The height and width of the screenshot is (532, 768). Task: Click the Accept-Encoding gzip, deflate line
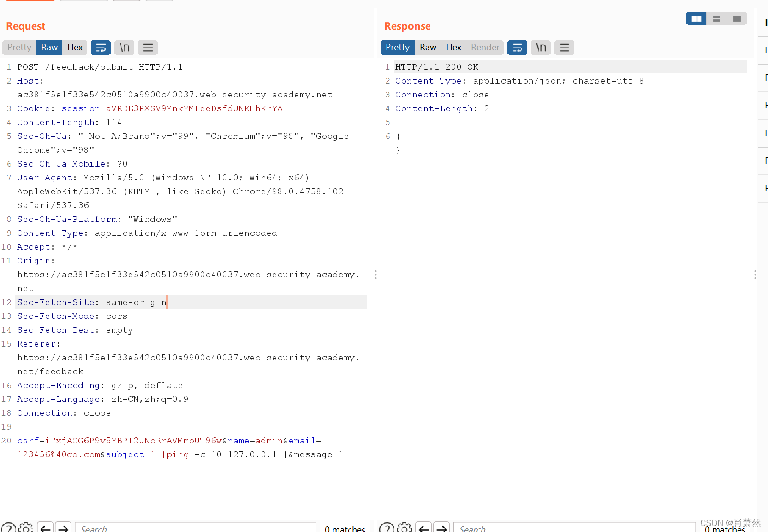tap(100, 385)
